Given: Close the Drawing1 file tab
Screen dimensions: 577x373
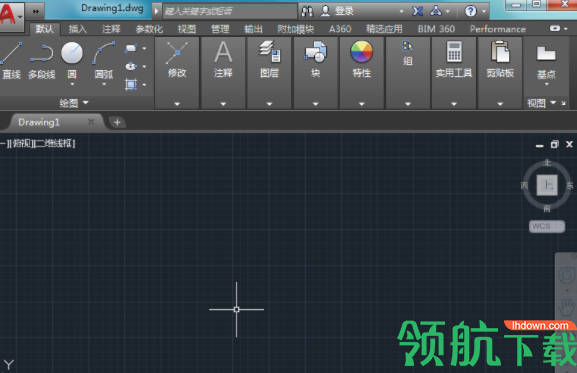Looking at the screenshot, I should [x=91, y=122].
